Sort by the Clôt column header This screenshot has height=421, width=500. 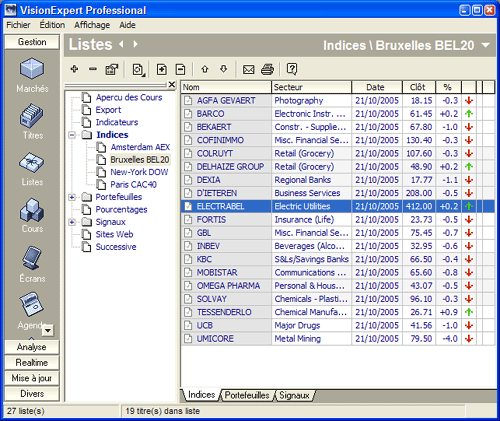[419, 87]
